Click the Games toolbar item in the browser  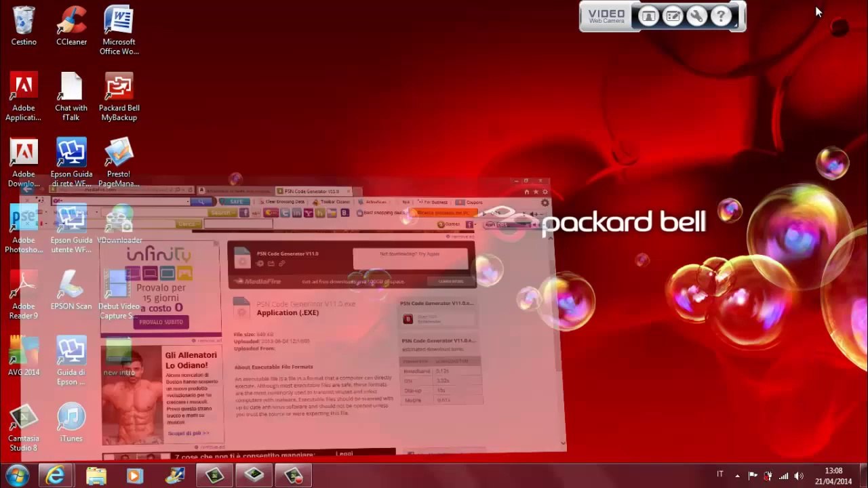click(x=449, y=224)
